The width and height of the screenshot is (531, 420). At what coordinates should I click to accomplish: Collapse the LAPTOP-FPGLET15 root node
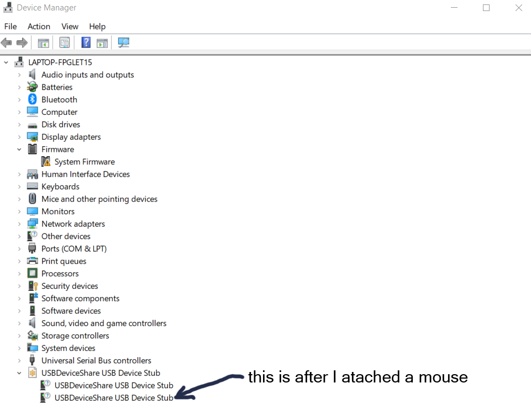[6, 62]
